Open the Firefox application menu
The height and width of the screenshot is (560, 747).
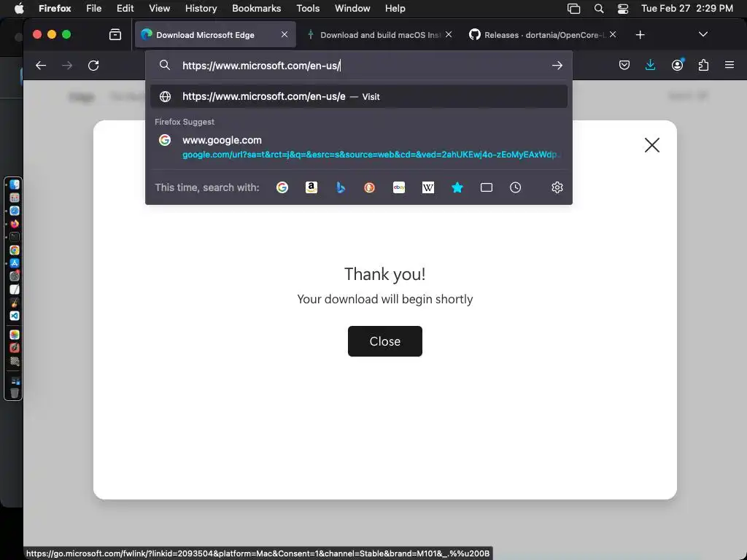pos(729,65)
